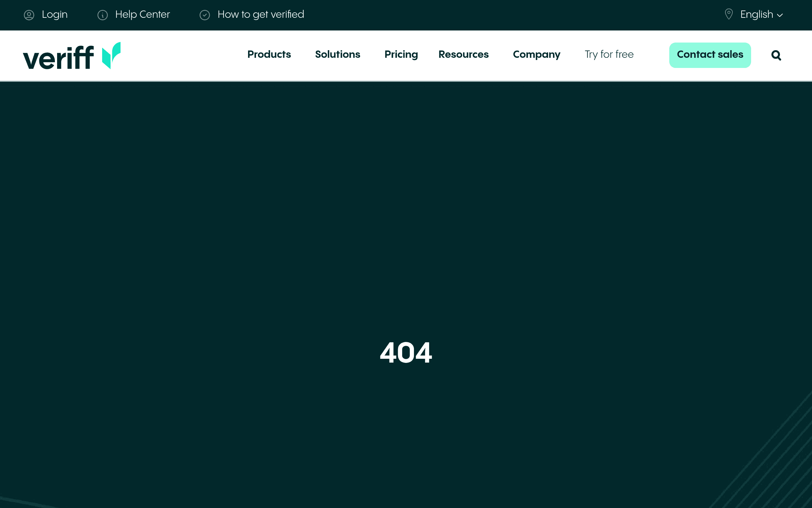The image size is (812, 508).
Task: Click the Login user icon
Action: [x=29, y=15]
